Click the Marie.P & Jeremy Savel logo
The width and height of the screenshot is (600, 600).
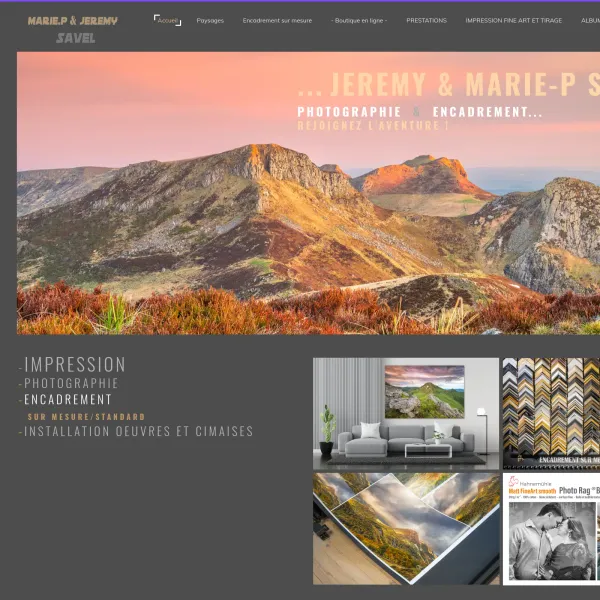point(72,28)
